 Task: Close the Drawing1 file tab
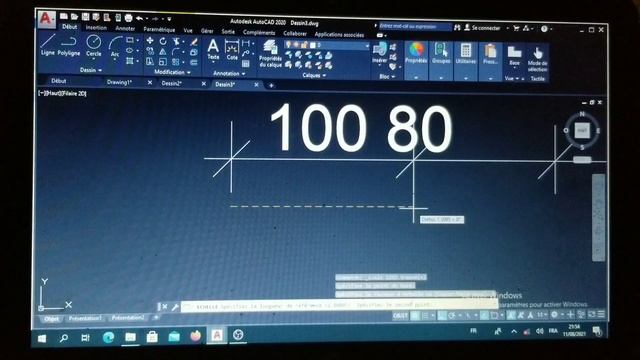(150, 82)
